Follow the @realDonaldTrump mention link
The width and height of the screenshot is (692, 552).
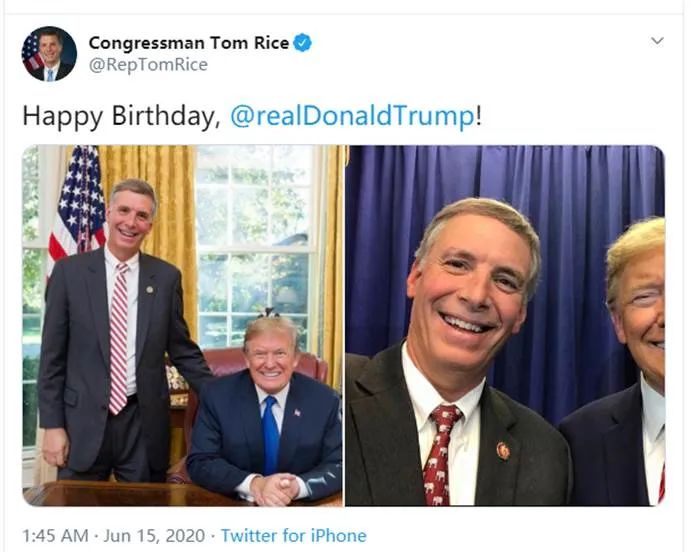pyautogui.click(x=352, y=116)
